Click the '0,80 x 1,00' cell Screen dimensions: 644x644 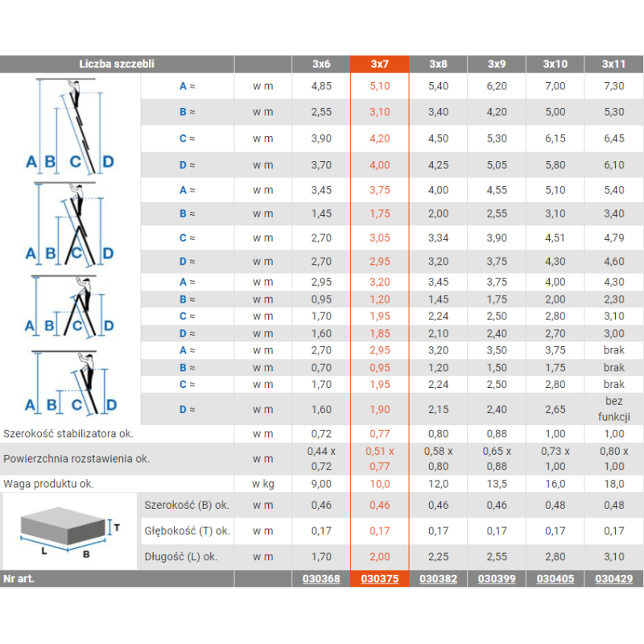pyautogui.click(x=614, y=459)
